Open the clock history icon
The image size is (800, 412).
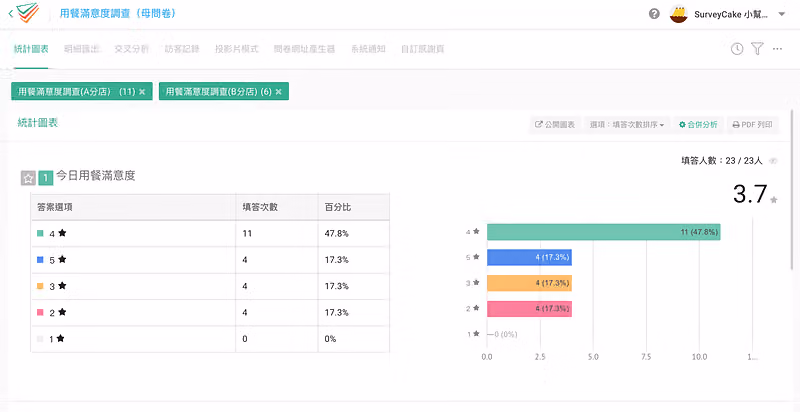(737, 49)
